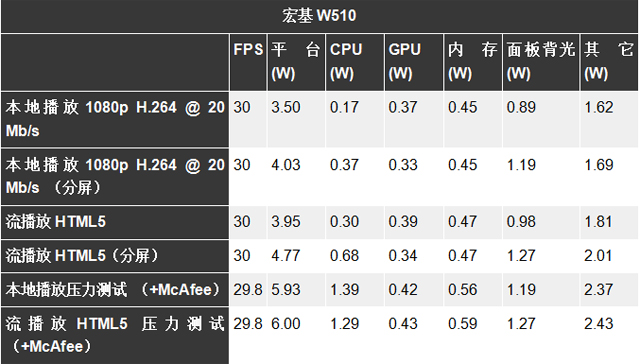Click the platform power value 3.50
This screenshot has width=640, height=364.
tap(286, 107)
